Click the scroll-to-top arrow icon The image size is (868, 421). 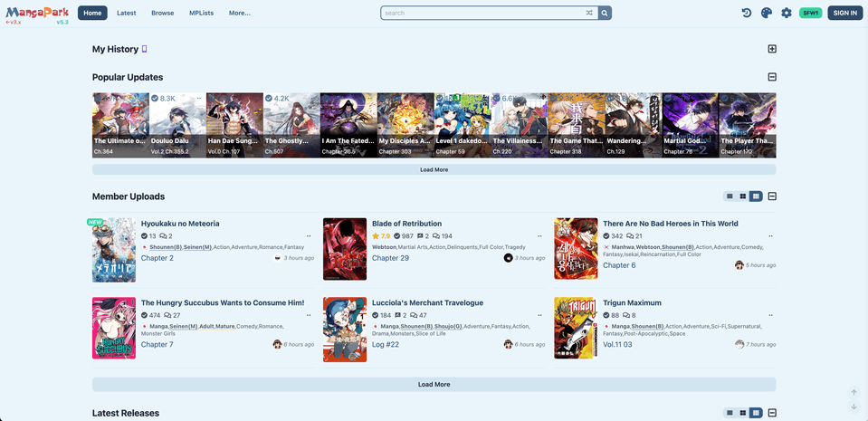853,392
